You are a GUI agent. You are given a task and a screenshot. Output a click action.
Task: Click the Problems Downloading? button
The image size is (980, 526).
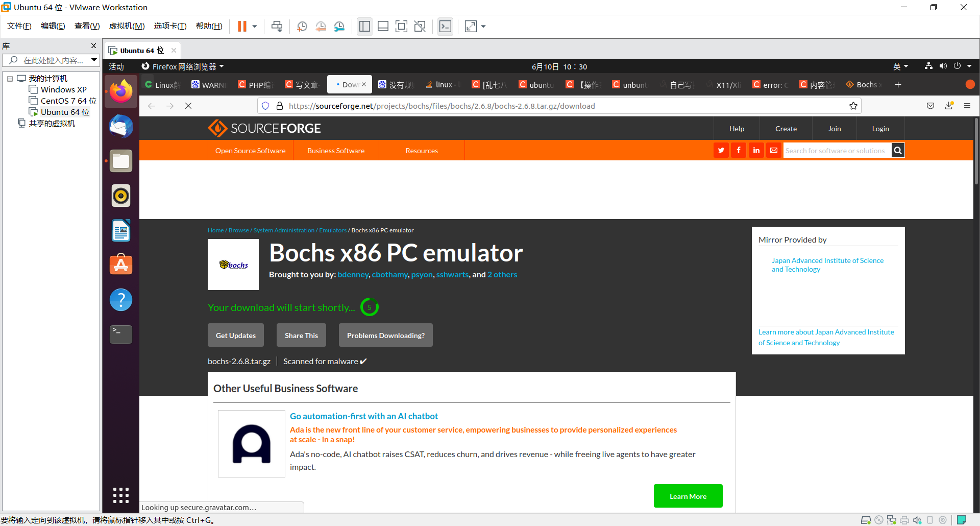tap(386, 335)
